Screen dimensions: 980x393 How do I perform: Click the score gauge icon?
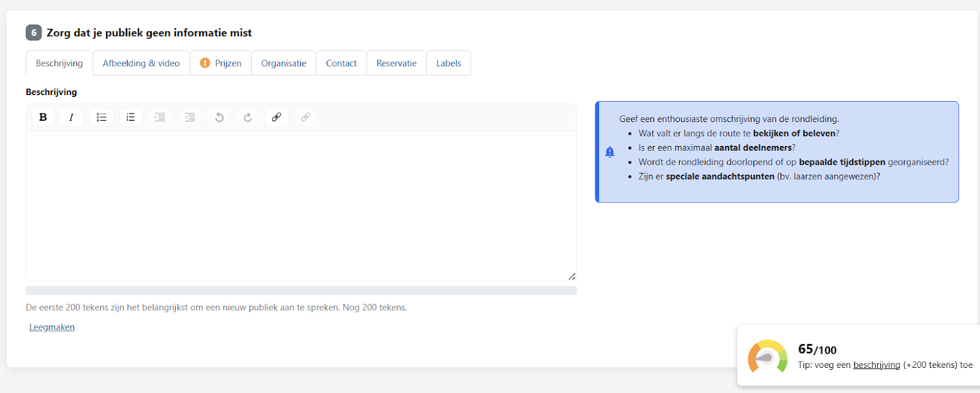pos(767,356)
